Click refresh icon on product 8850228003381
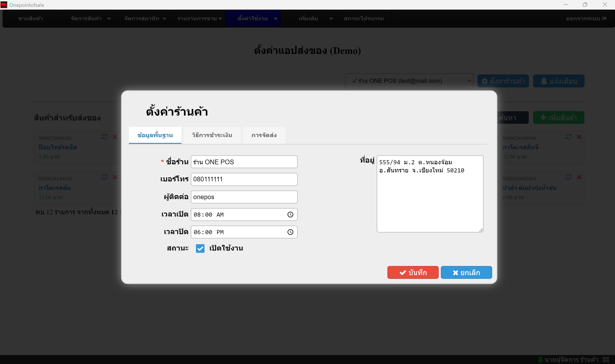The width and height of the screenshot is (615, 364). pos(104,137)
